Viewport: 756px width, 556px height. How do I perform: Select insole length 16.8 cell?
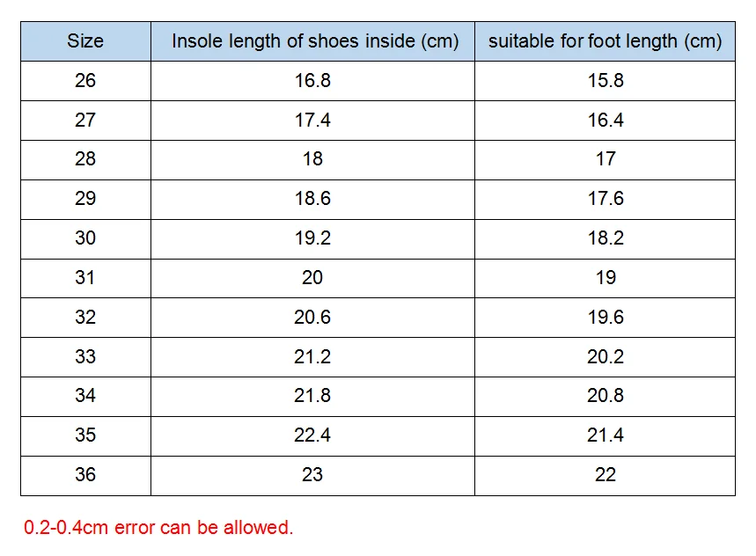click(312, 80)
